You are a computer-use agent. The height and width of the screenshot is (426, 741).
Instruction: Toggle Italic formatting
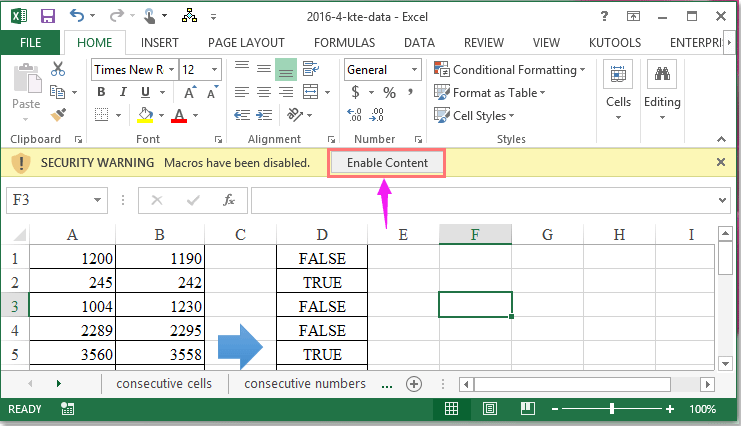click(x=123, y=92)
